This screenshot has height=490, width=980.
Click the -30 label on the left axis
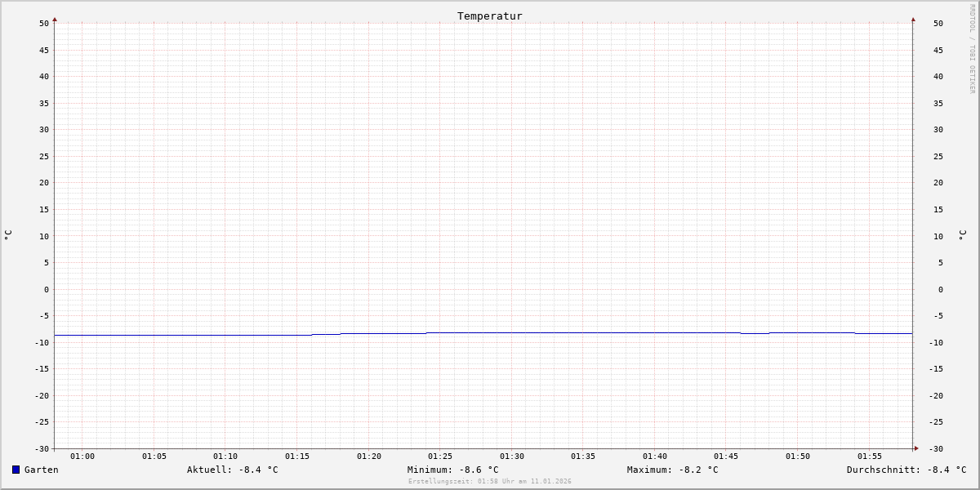pyautogui.click(x=42, y=448)
